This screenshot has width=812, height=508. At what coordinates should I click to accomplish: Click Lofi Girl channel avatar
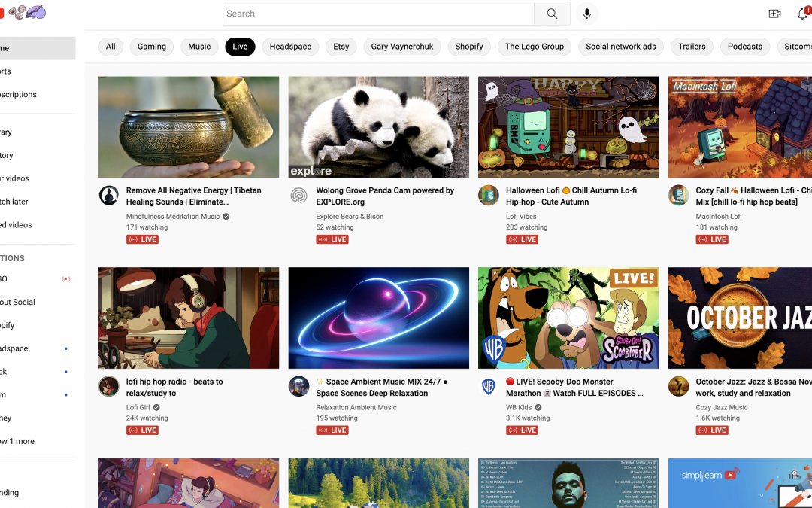[109, 387]
